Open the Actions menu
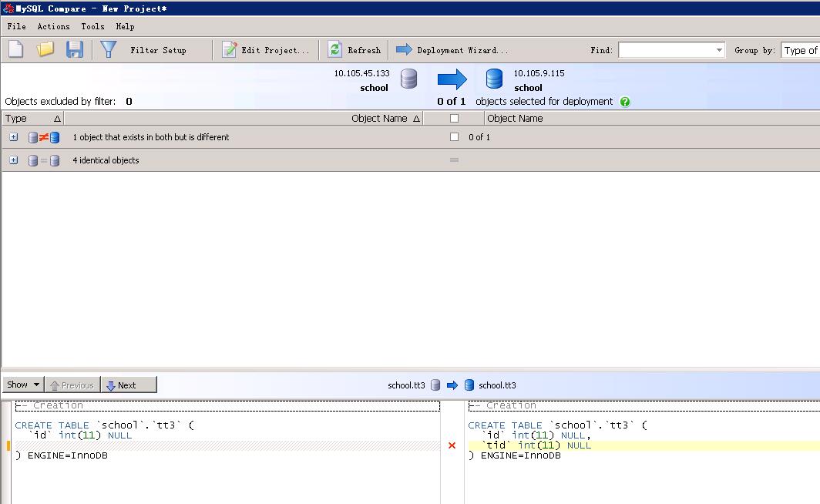The width and height of the screenshot is (820, 504). pos(53,26)
